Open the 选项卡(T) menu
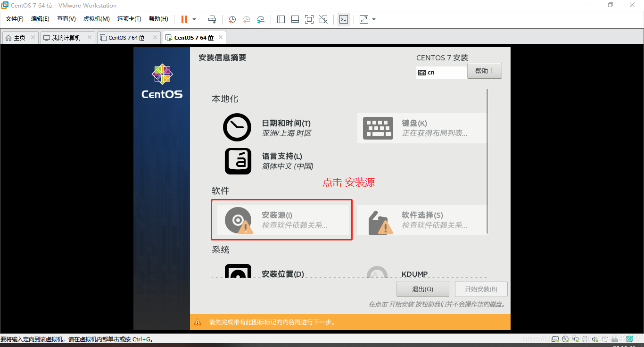The width and height of the screenshot is (644, 347). (x=129, y=19)
